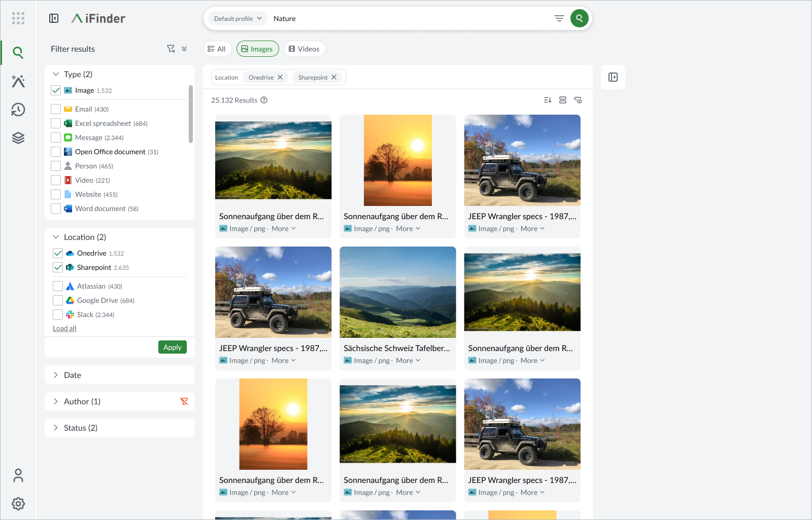Open results help question mark

(x=264, y=100)
